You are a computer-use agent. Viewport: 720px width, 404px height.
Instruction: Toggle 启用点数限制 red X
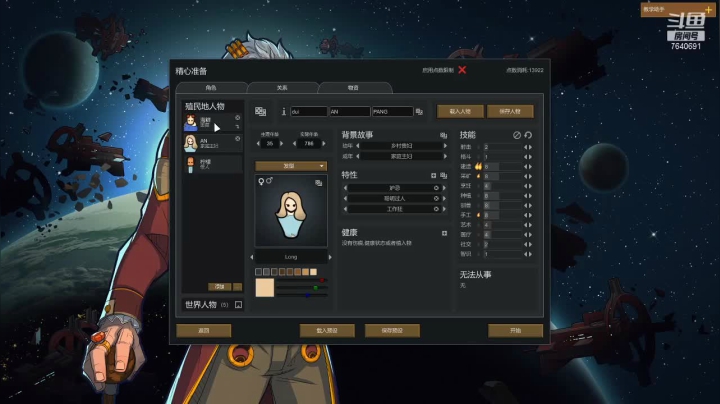coord(462,70)
